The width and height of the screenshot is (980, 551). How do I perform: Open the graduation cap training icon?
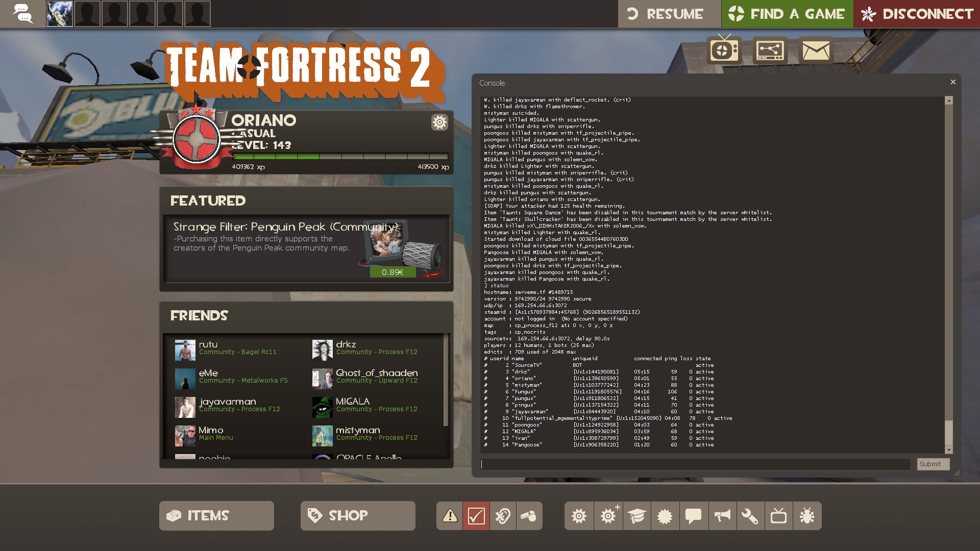636,516
